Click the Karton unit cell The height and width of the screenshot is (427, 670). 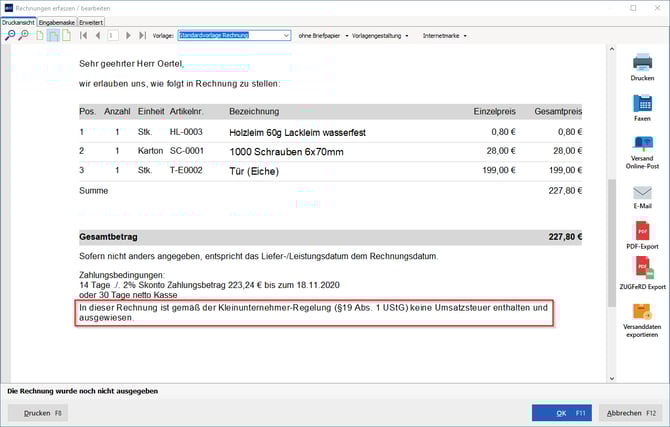pos(150,151)
